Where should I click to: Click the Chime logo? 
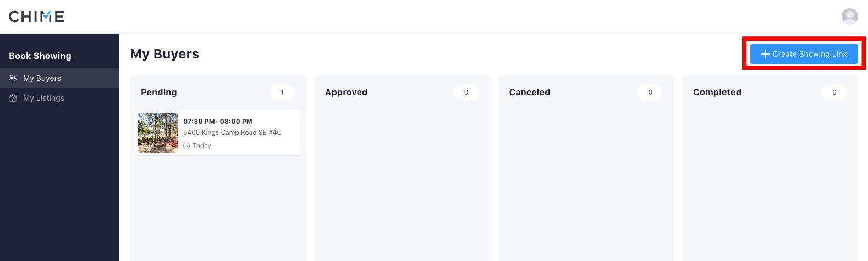pyautogui.click(x=36, y=17)
